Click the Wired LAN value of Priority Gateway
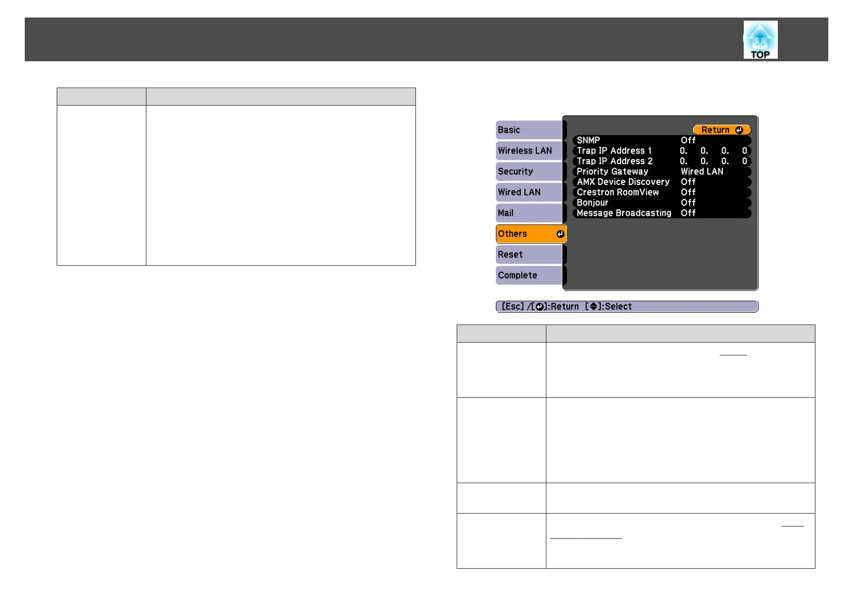The width and height of the screenshot is (868, 613). [x=702, y=172]
